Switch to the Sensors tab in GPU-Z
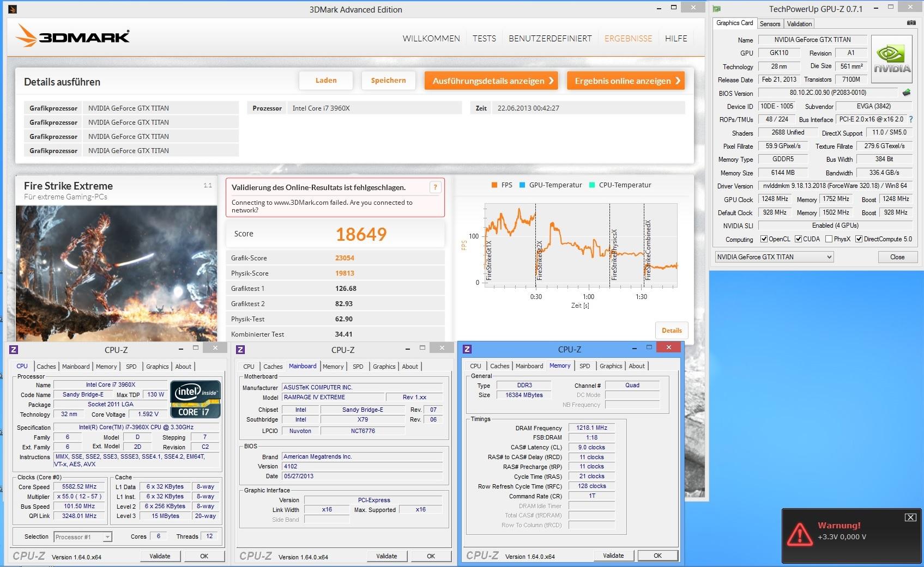The width and height of the screenshot is (924, 567). tap(770, 24)
